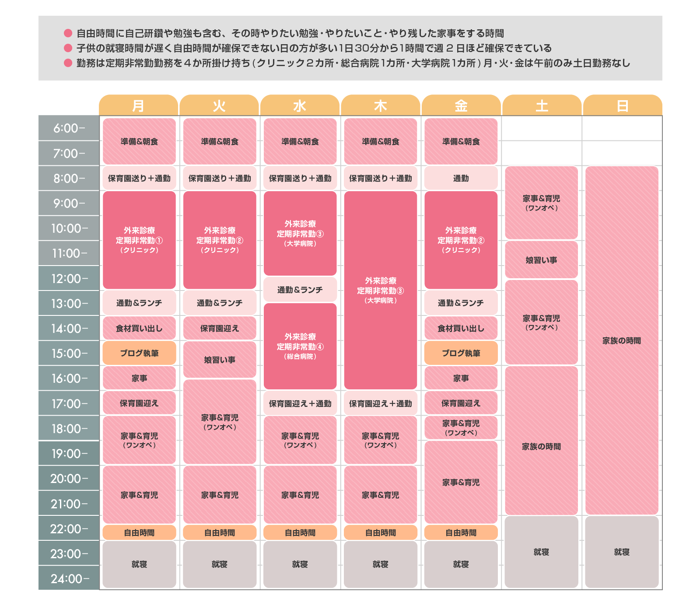Viewport: 700px width, 609px height.
Task: Click Tuesday's 就寝 block
Action: point(220,564)
